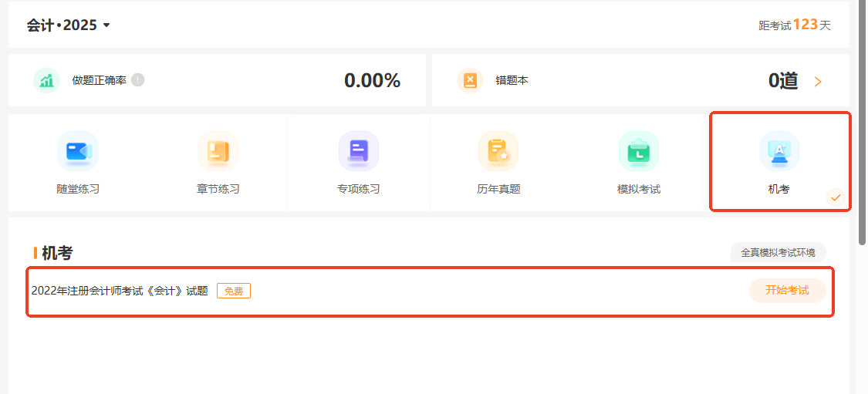Click the orange 错题本 notebook icon
868x394 pixels.
click(x=470, y=80)
